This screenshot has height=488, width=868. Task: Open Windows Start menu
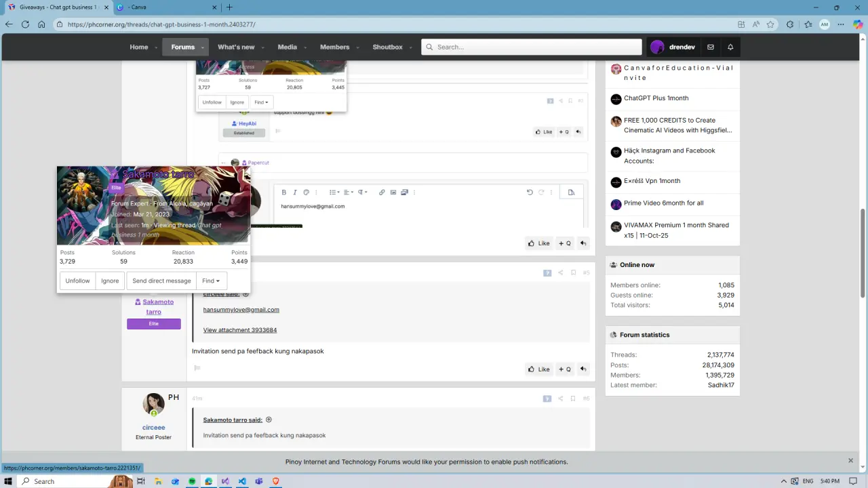coord(8,481)
